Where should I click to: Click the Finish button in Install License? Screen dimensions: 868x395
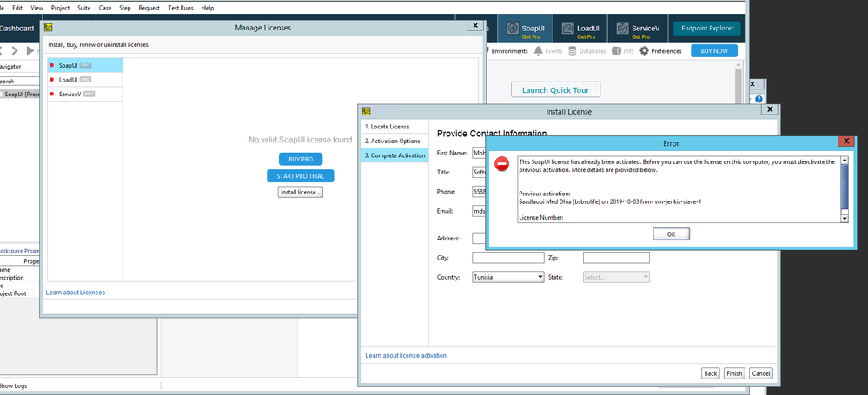click(x=735, y=373)
